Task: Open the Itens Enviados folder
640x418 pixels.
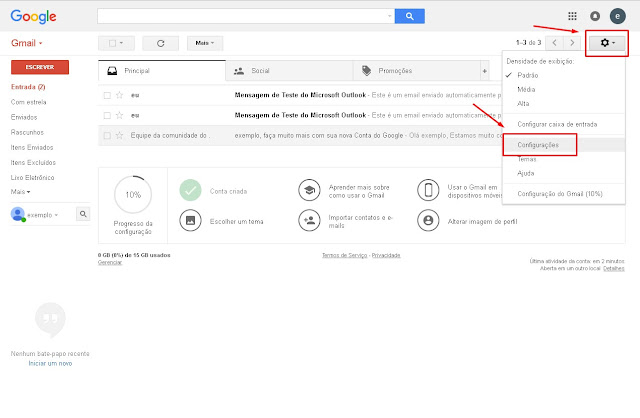Action: 32,147
